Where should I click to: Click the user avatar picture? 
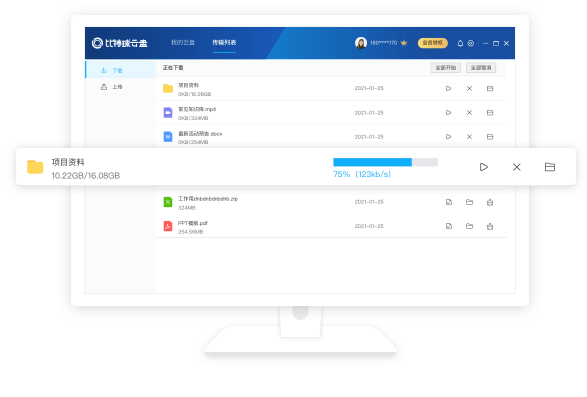pos(361,43)
